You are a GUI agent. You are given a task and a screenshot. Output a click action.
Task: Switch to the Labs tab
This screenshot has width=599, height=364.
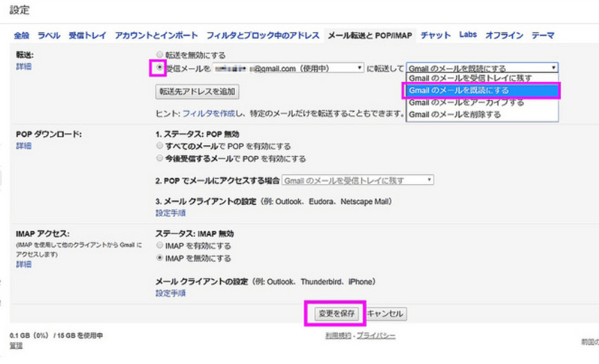pos(468,35)
